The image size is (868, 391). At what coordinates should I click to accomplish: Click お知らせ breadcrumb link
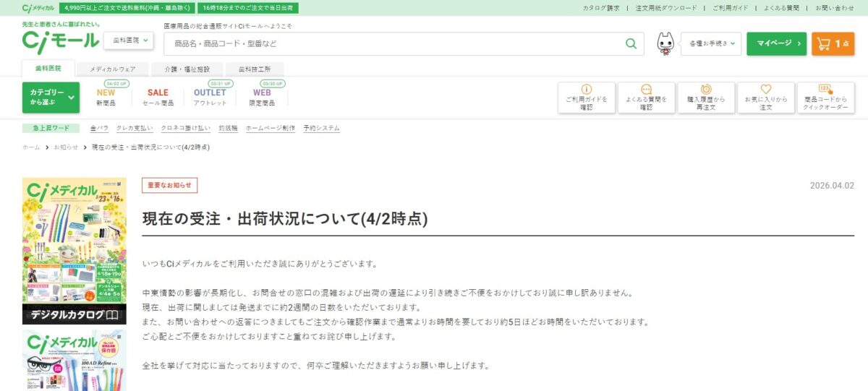(x=66, y=147)
